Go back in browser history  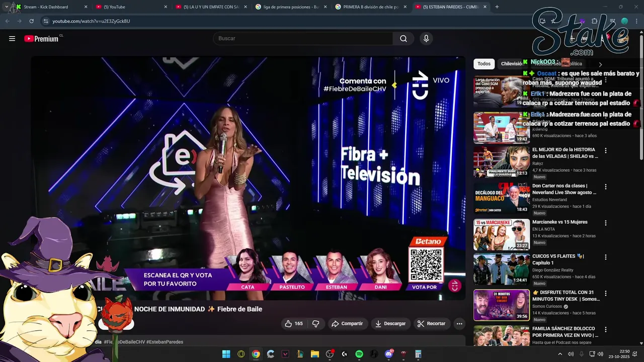point(7,21)
